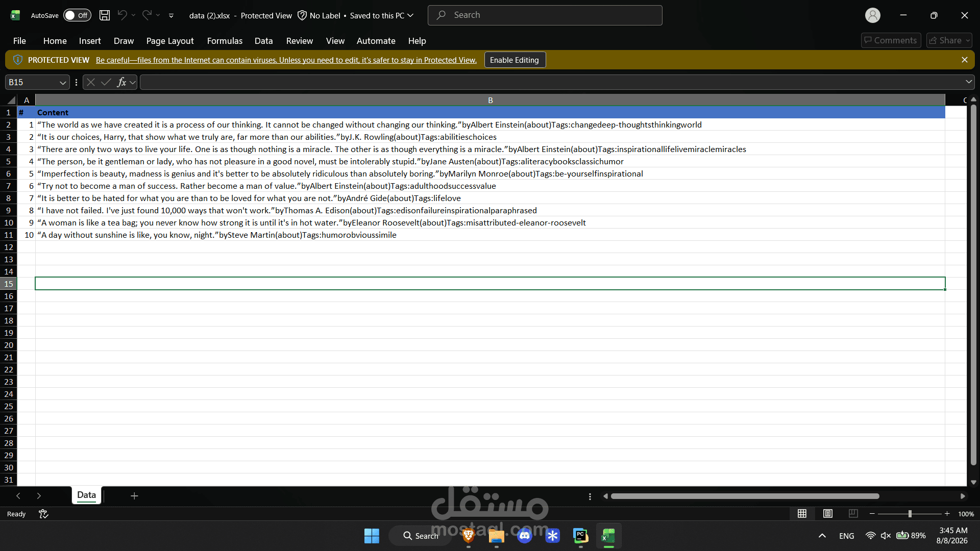Viewport: 980px width, 551px height.
Task: Switch to the Insert ribbon tab
Action: tap(90, 41)
